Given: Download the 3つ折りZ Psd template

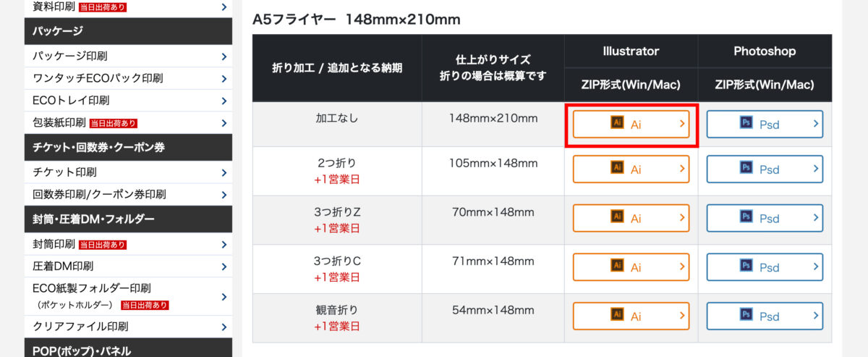Looking at the screenshot, I should point(765,218).
